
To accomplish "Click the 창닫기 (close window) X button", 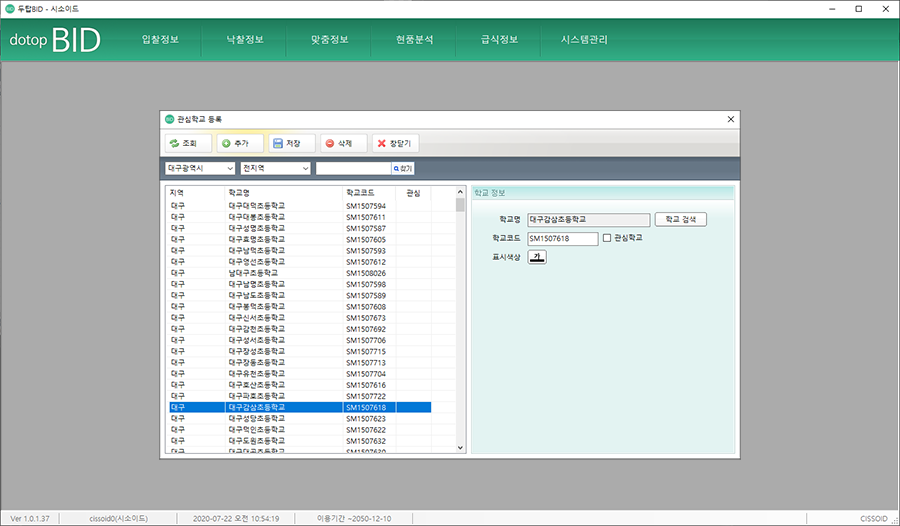I will pos(393,144).
